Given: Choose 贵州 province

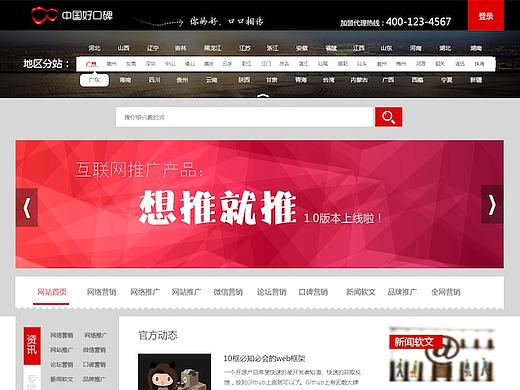Looking at the screenshot, I should click(x=182, y=80).
